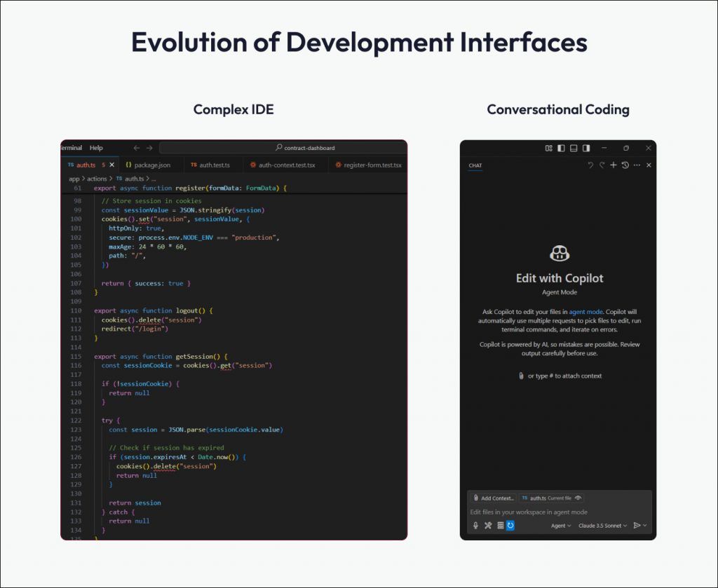Open the Customize Layout icon in chat window
The width and height of the screenshot is (718, 588).
pyautogui.click(x=548, y=148)
